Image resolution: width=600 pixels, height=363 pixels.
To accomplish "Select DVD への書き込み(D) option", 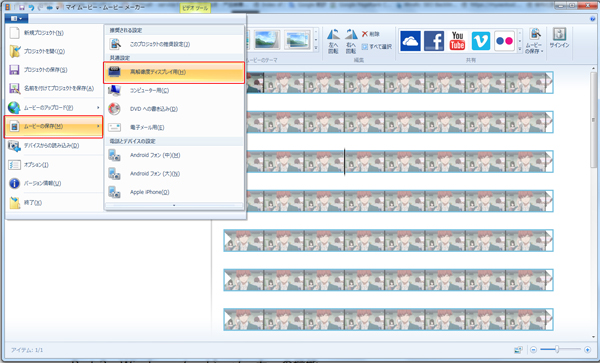I will coord(174,109).
